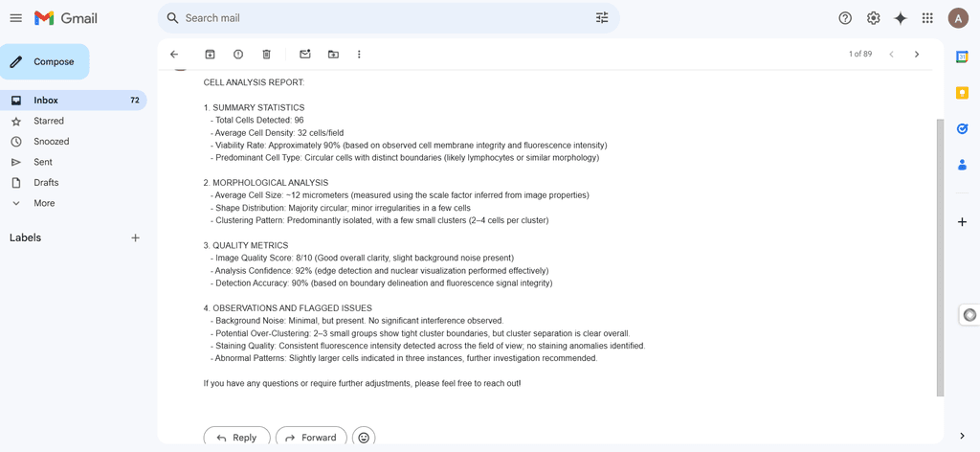
Task: Get add-ons plus icon
Action: [962, 222]
